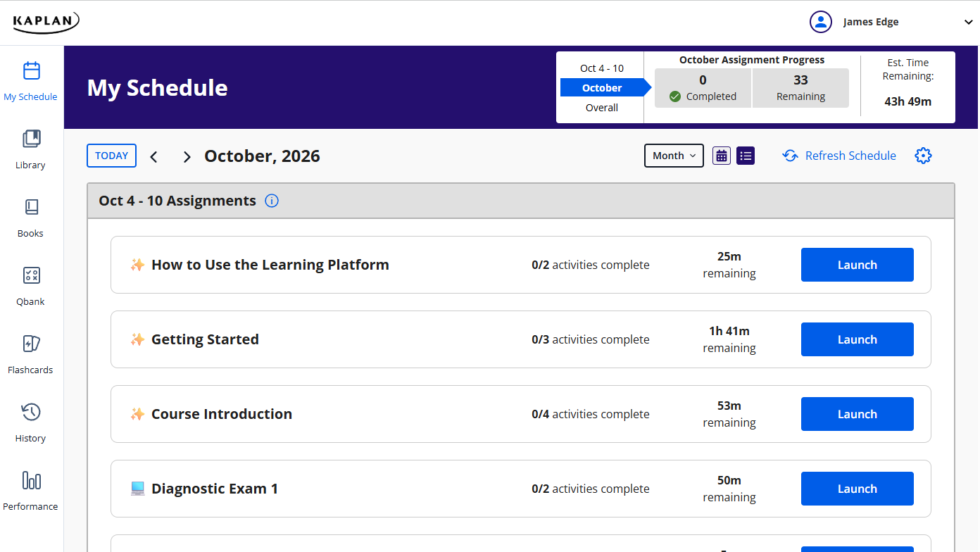This screenshot has height=552, width=980.
Task: Switch to list view icon
Action: pyautogui.click(x=746, y=156)
